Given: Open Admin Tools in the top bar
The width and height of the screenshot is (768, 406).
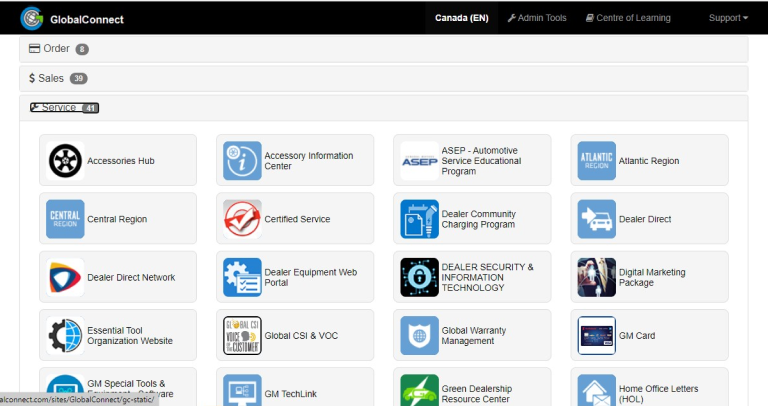Looking at the screenshot, I should [537, 18].
